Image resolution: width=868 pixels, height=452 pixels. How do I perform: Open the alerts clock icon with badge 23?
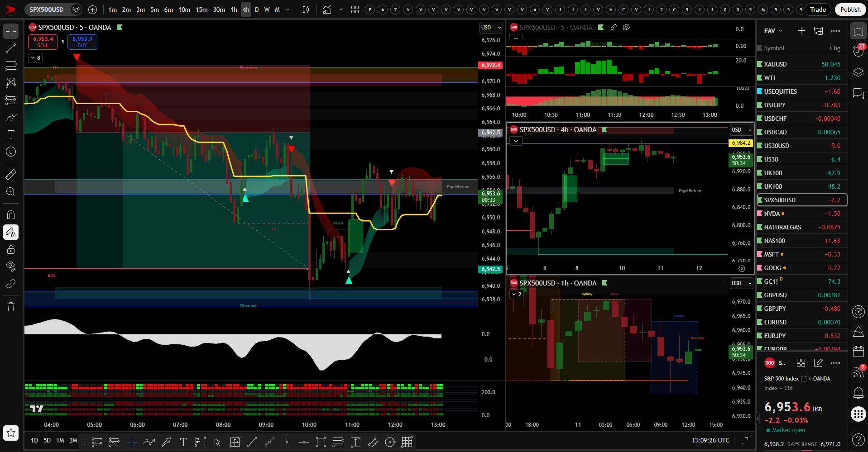pos(858,50)
